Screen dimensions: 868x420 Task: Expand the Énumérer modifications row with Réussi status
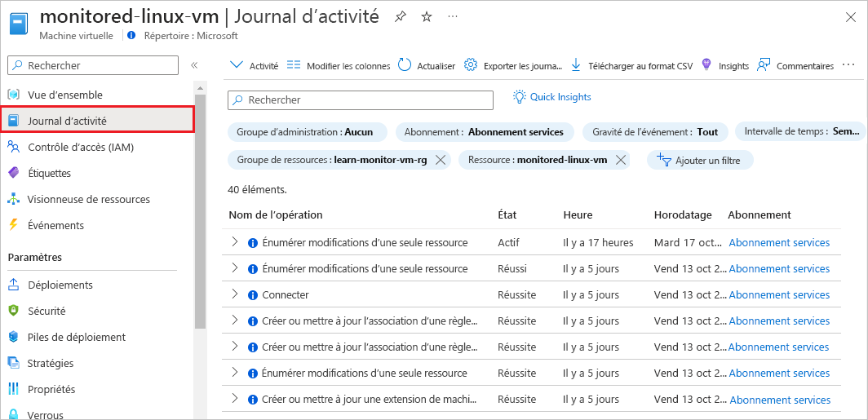point(235,267)
